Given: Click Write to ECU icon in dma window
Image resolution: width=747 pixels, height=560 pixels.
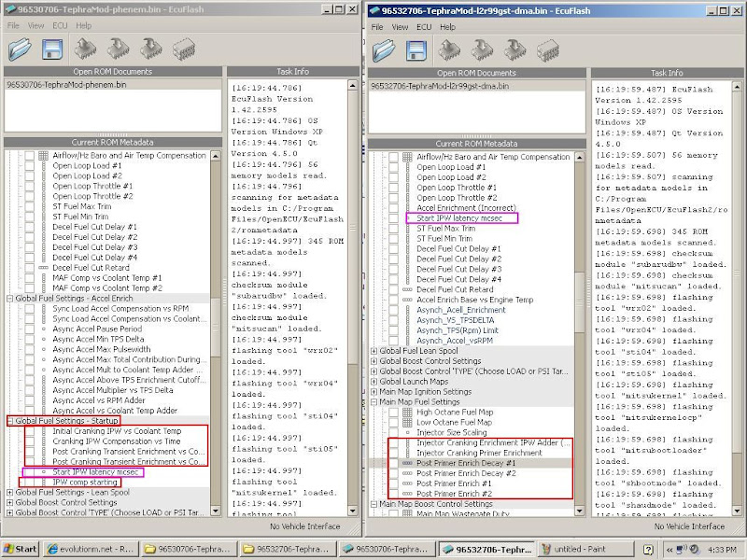Looking at the screenshot, I should point(482,49).
